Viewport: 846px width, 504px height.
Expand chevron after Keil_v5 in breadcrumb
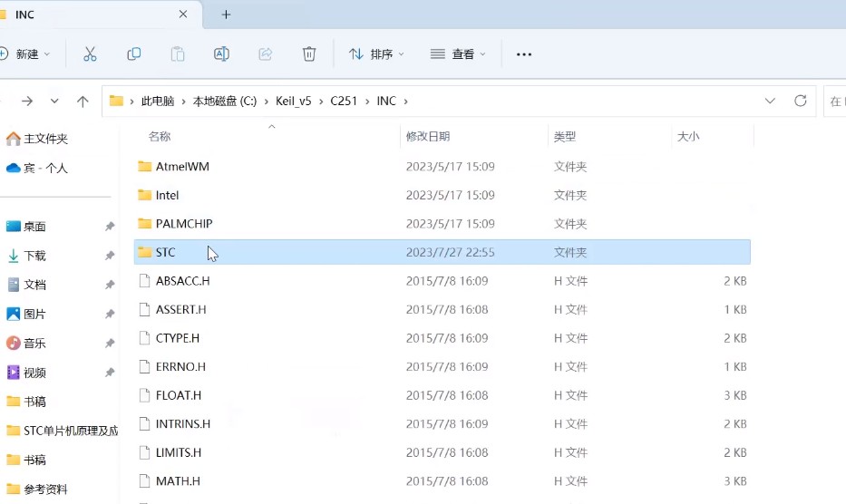(320, 102)
